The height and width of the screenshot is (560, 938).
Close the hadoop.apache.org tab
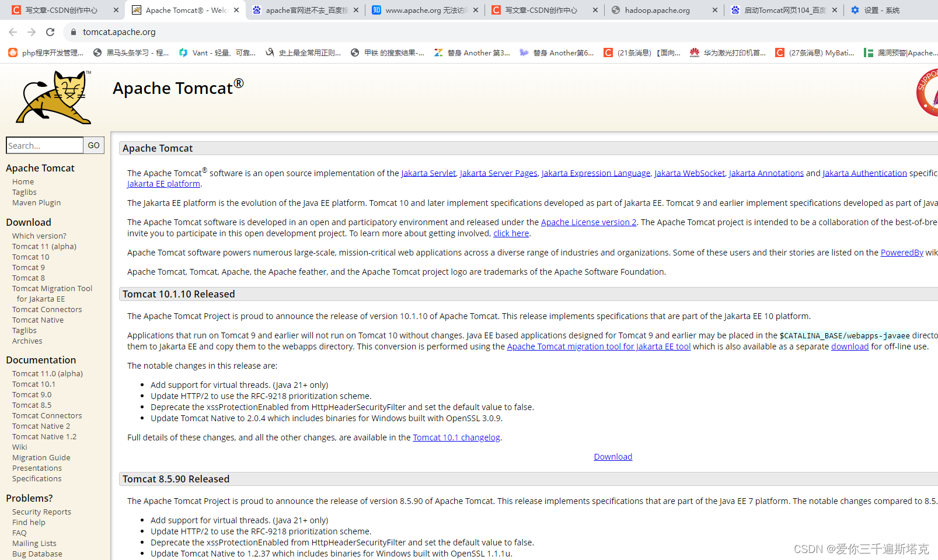715,10
